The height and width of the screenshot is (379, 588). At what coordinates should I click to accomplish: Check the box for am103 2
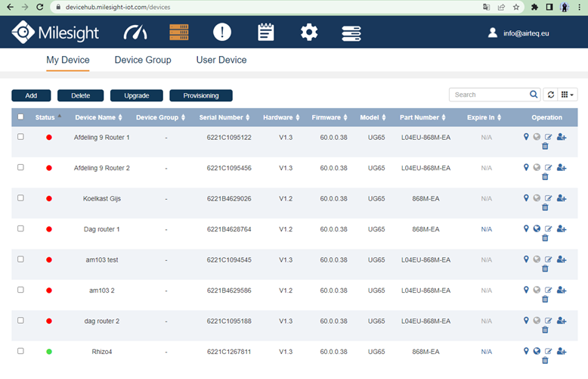[20, 290]
